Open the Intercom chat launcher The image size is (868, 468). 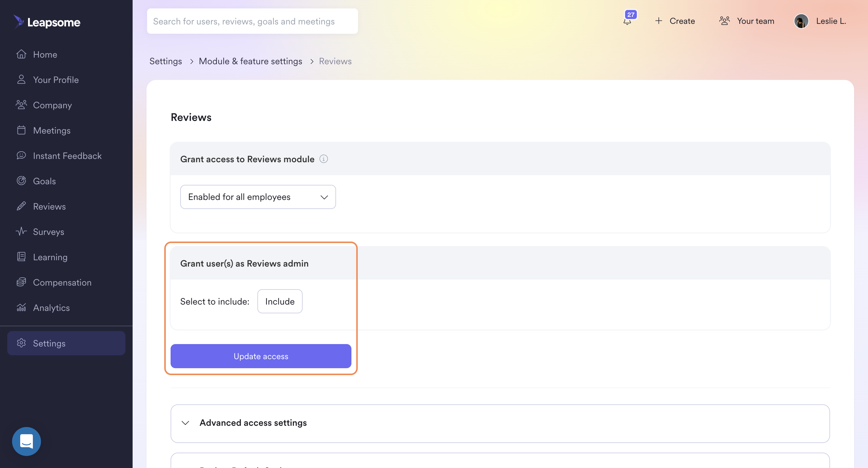click(26, 441)
